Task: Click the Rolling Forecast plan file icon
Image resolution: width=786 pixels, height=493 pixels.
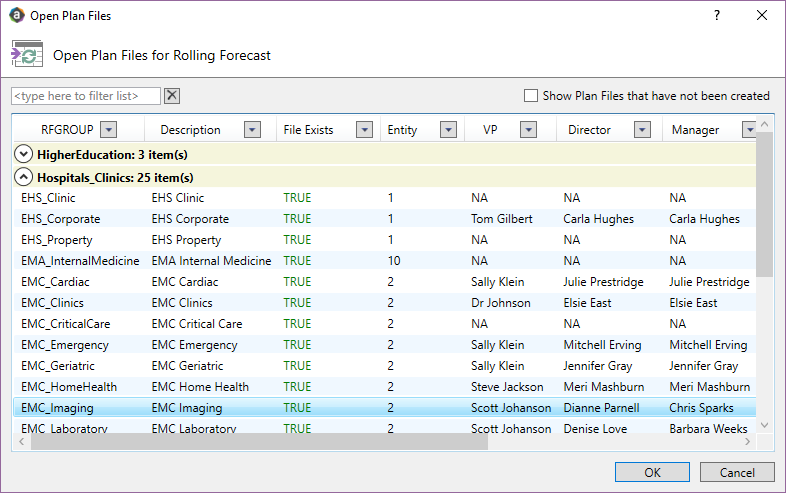Action: 27,54
